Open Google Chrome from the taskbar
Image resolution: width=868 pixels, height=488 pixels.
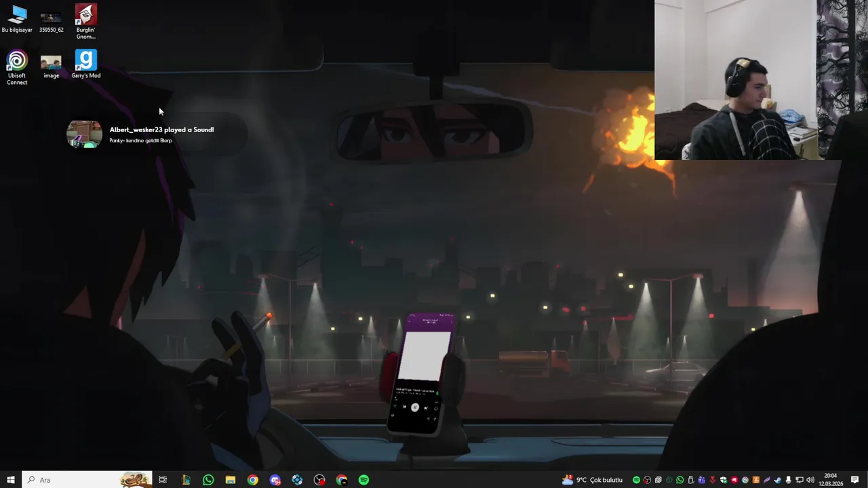click(252, 480)
